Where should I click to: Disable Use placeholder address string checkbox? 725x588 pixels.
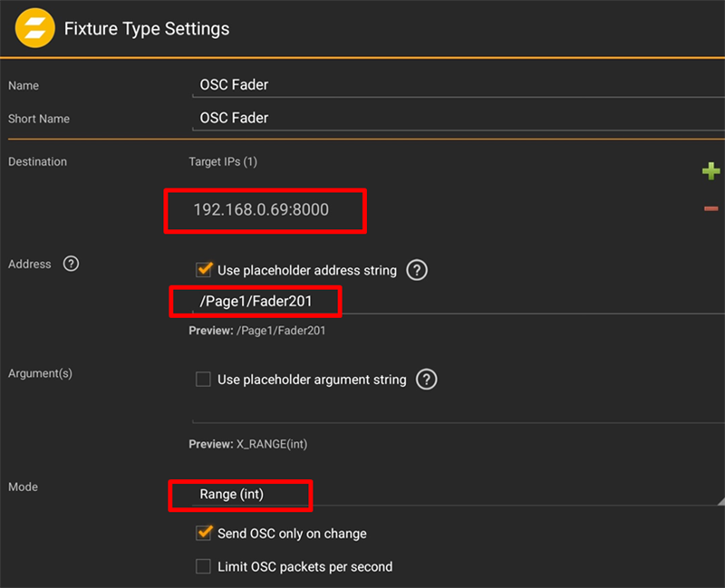pos(204,270)
